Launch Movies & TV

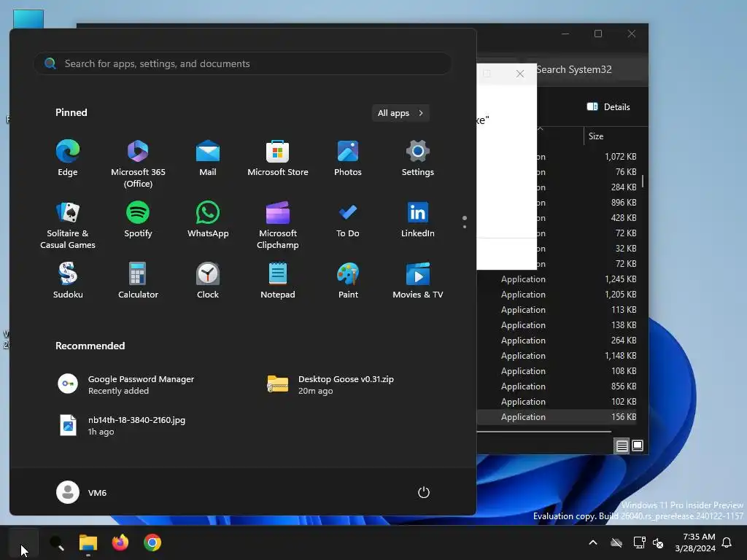tap(418, 281)
